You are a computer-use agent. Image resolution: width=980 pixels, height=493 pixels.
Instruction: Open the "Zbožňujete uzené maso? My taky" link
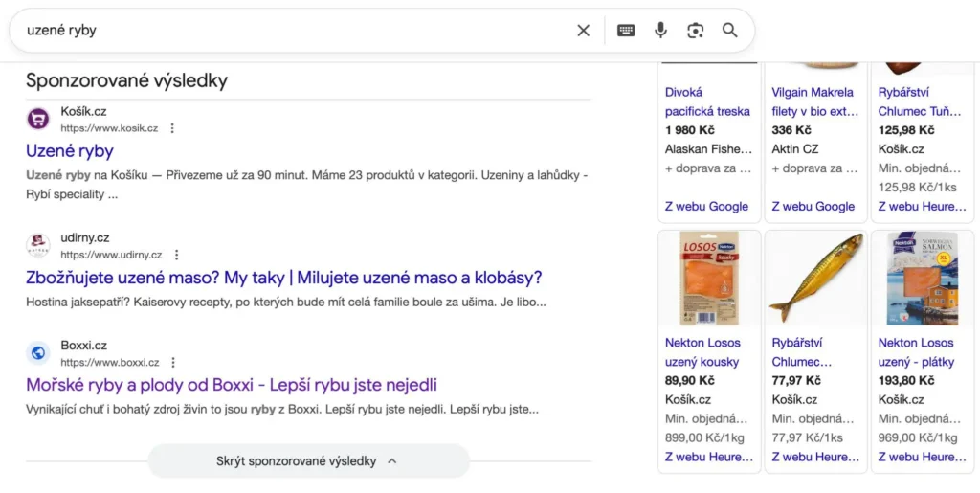[283, 278]
